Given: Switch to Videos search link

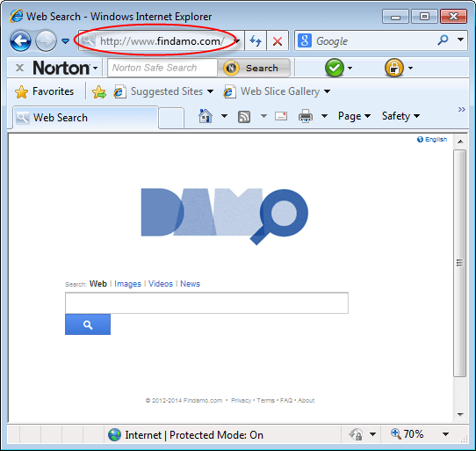Looking at the screenshot, I should tap(161, 284).
